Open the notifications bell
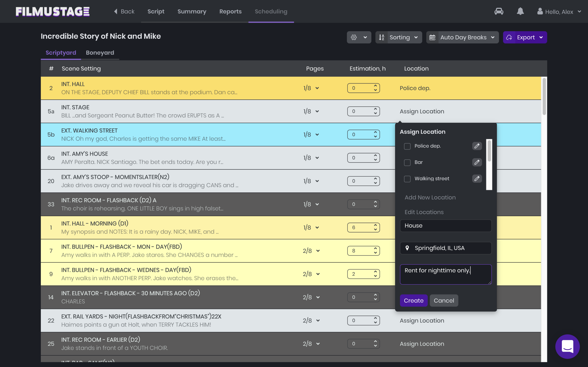This screenshot has height=367, width=588. click(x=520, y=11)
